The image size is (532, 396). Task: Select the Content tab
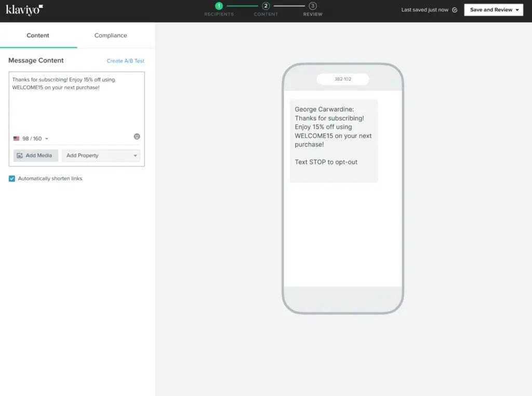38,35
